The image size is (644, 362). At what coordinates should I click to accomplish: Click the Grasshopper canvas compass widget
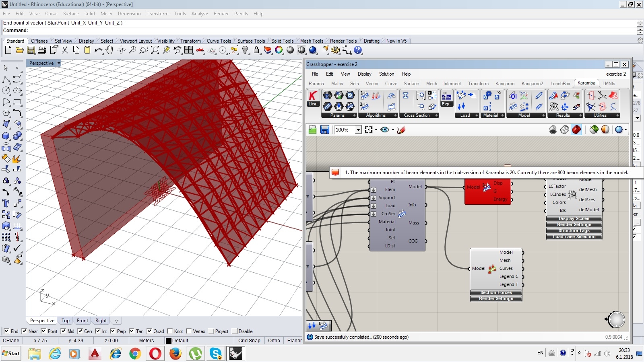tap(616, 320)
